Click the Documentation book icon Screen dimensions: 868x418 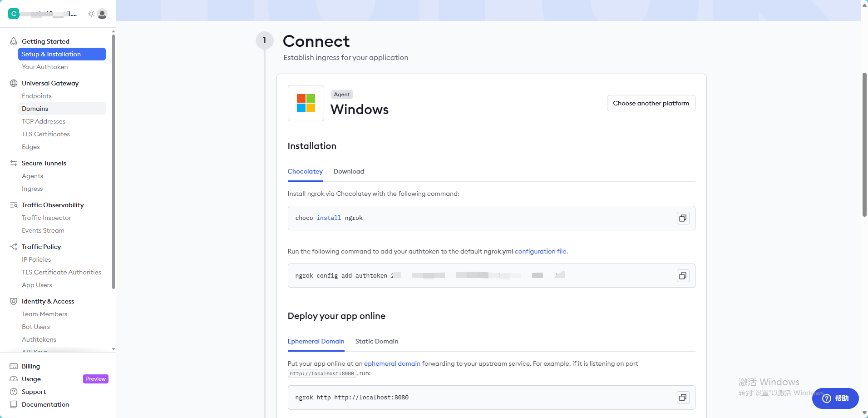(x=14, y=404)
